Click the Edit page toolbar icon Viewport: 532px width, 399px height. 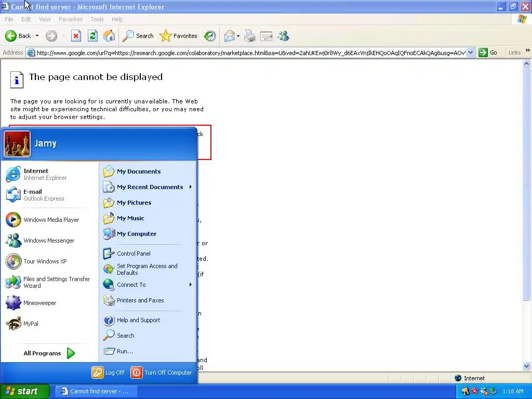[267, 36]
